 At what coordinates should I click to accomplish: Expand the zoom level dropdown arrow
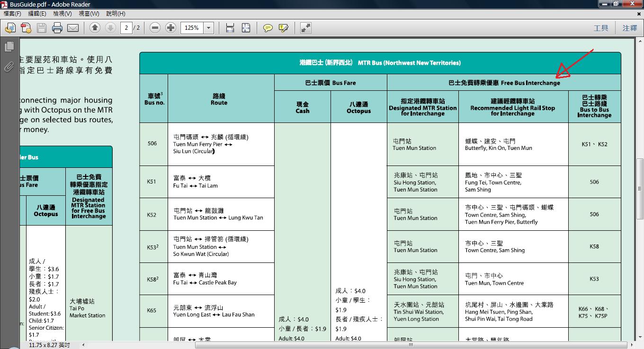point(208,28)
